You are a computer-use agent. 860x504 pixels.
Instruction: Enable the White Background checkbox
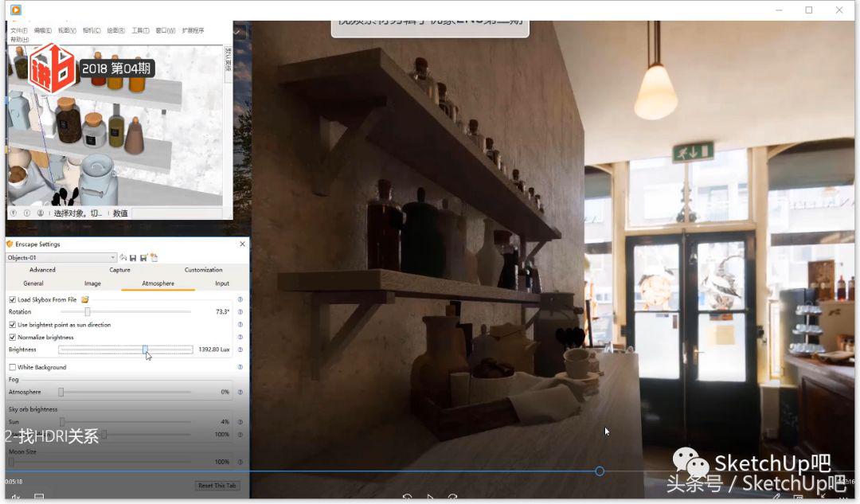(12, 367)
